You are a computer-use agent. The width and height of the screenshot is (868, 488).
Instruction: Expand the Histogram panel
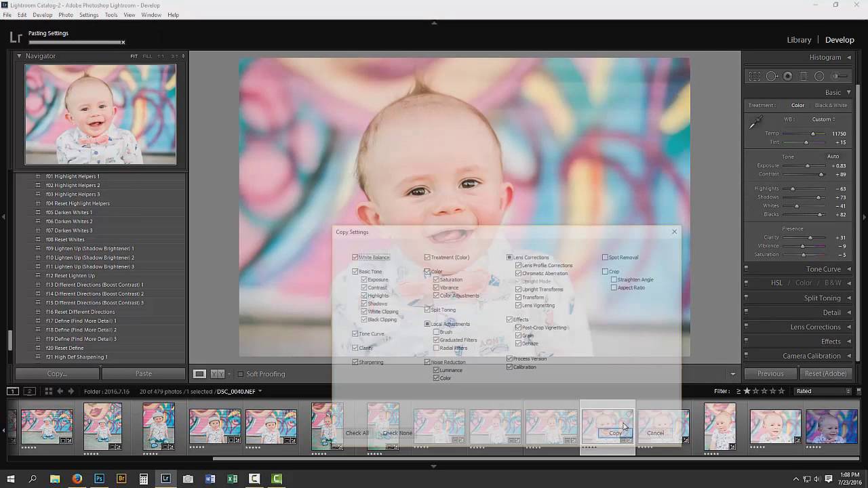[x=849, y=58]
